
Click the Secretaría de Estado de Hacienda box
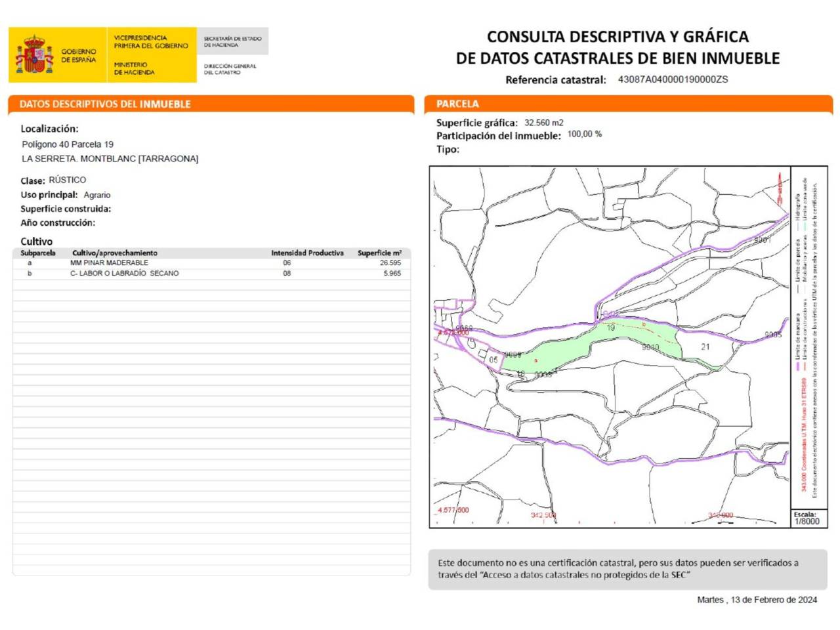[232, 41]
